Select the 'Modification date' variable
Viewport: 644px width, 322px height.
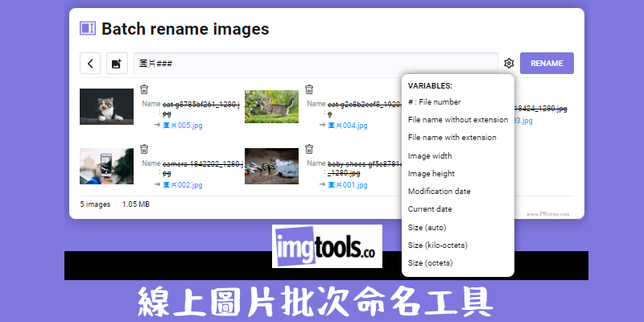pyautogui.click(x=439, y=191)
